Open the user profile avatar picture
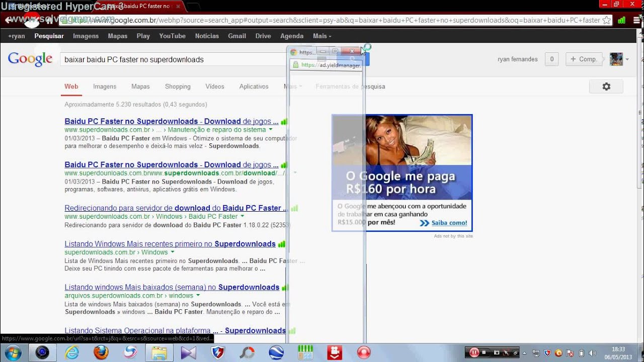 616,59
